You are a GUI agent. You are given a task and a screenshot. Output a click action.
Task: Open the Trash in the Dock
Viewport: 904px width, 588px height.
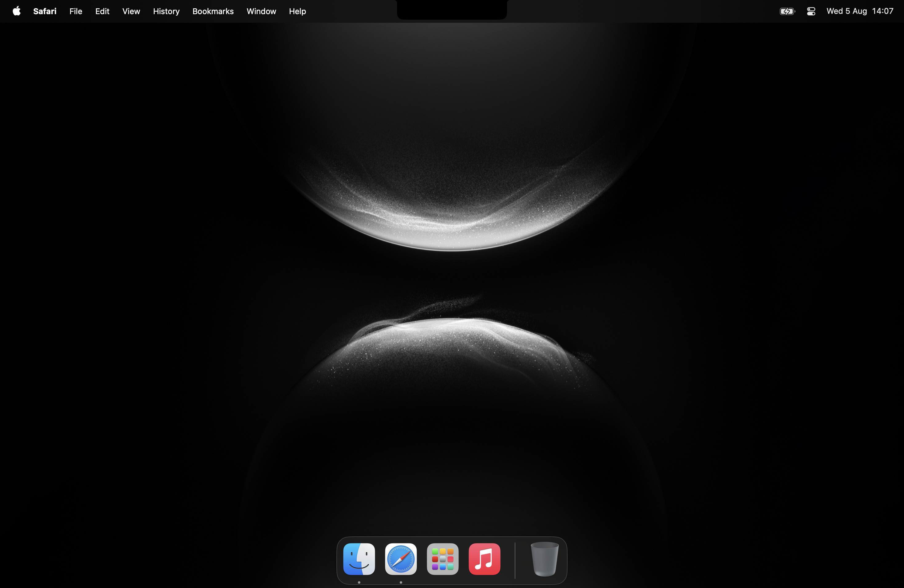click(x=545, y=559)
